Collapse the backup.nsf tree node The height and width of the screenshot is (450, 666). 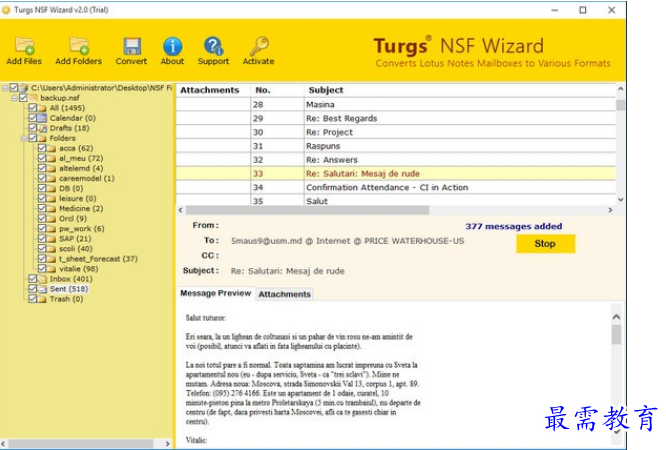[14, 98]
